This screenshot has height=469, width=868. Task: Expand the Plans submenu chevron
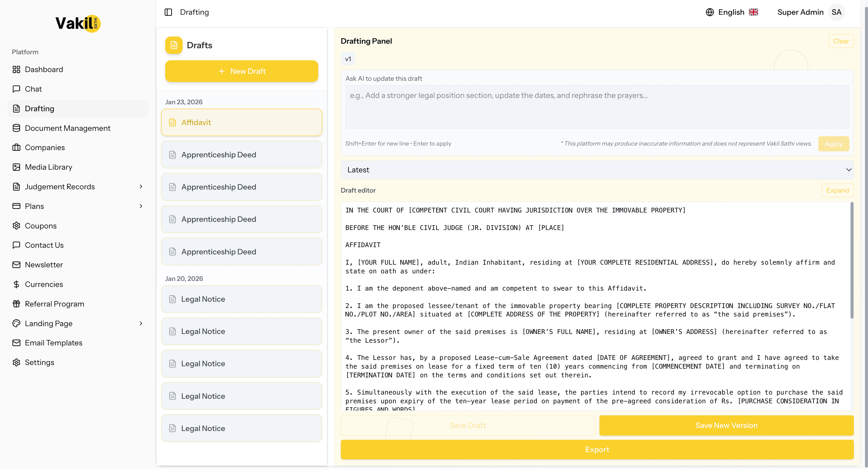(x=141, y=206)
